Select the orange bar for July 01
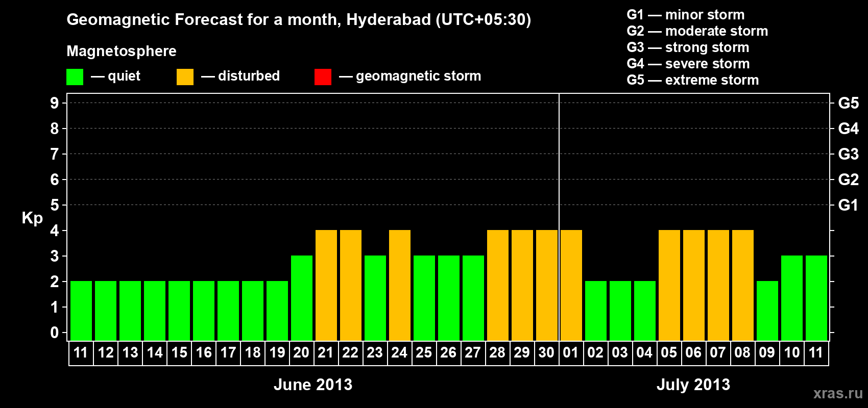The width and height of the screenshot is (868, 408). 571,285
